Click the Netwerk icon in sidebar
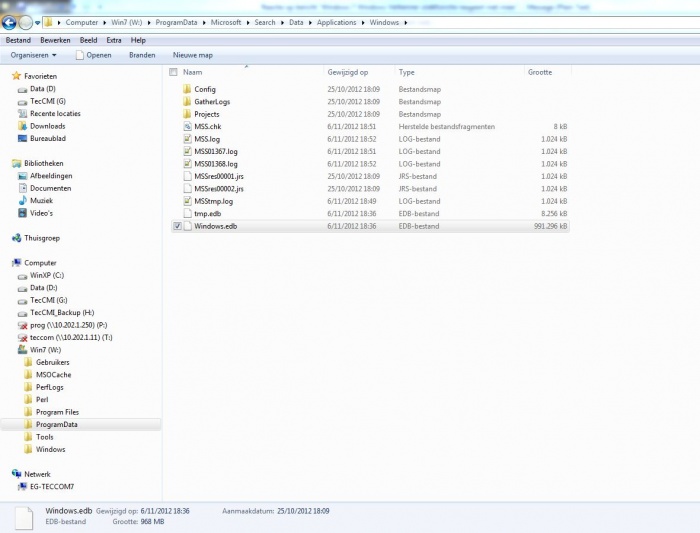Screen dimensions: 700x533 click(17, 474)
